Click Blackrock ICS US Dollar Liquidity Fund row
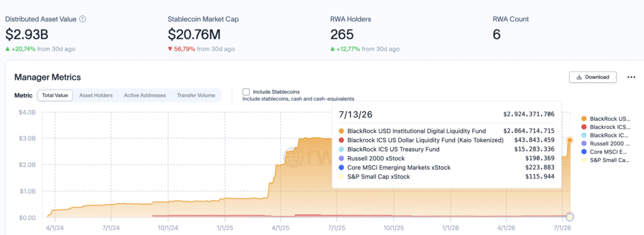The image size is (644, 235). click(447, 140)
